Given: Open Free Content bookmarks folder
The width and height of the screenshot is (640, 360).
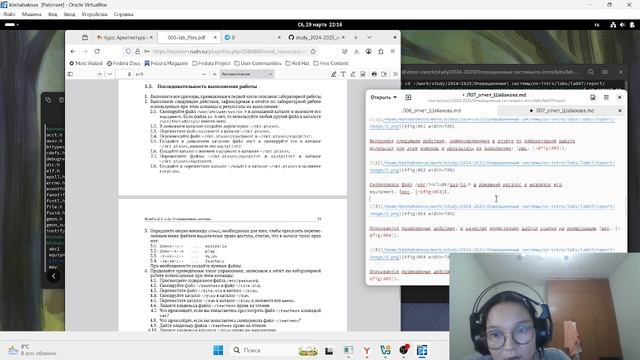Looking at the screenshot, I should point(331,63).
